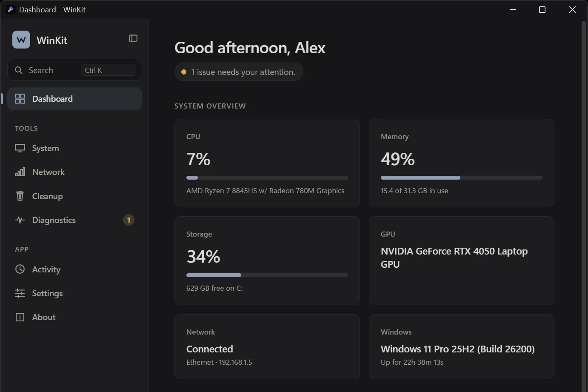Open the Cleanup tool
The width and height of the screenshot is (588, 392).
pos(75,196)
